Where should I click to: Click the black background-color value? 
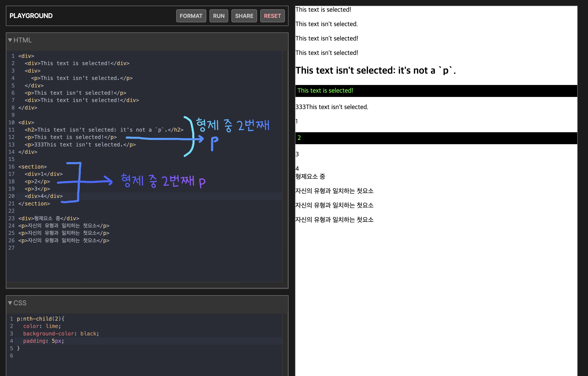[88, 334]
